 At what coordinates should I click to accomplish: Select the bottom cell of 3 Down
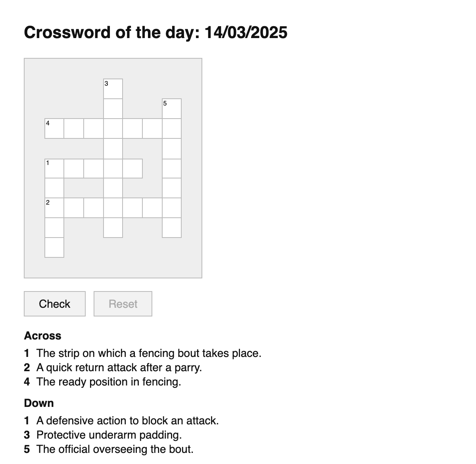click(x=113, y=227)
